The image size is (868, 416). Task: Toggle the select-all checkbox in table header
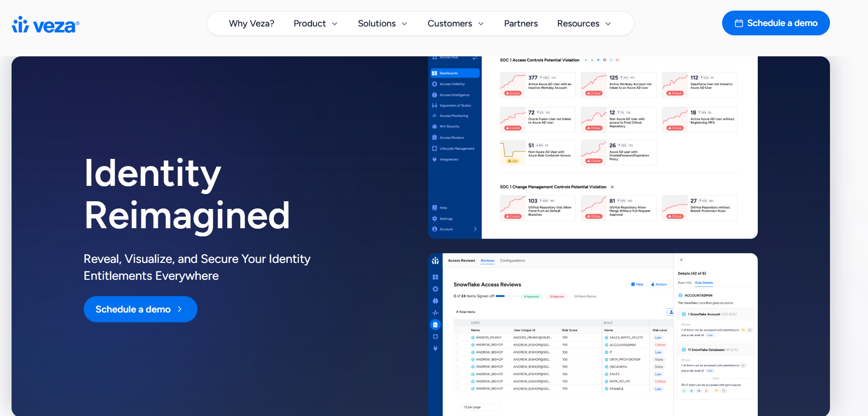pyautogui.click(x=457, y=330)
